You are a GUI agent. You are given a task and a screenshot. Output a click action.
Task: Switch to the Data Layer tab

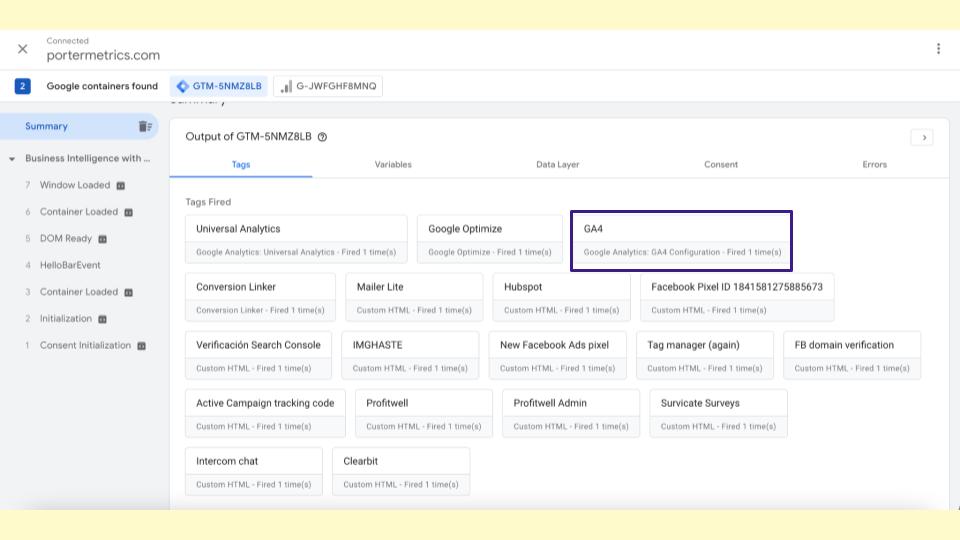click(557, 165)
